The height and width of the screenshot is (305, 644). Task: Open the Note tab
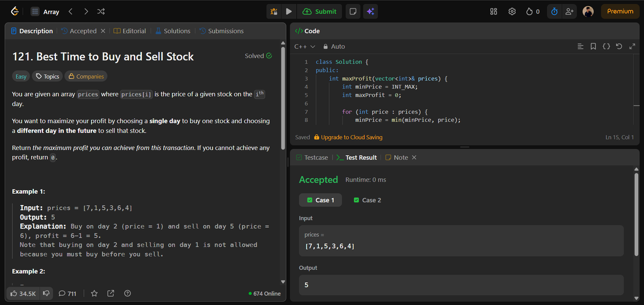pos(397,157)
